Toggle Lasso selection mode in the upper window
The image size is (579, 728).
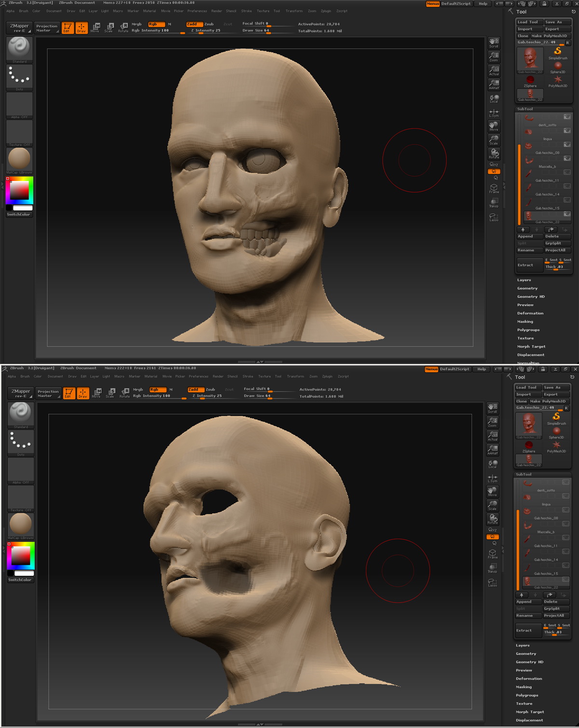pos(494,216)
